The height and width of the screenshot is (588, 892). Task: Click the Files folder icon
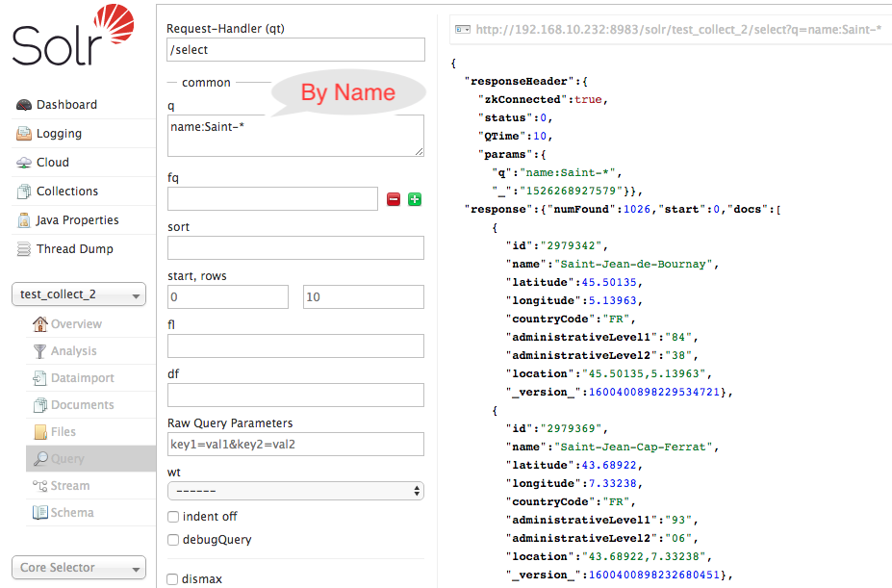[40, 432]
